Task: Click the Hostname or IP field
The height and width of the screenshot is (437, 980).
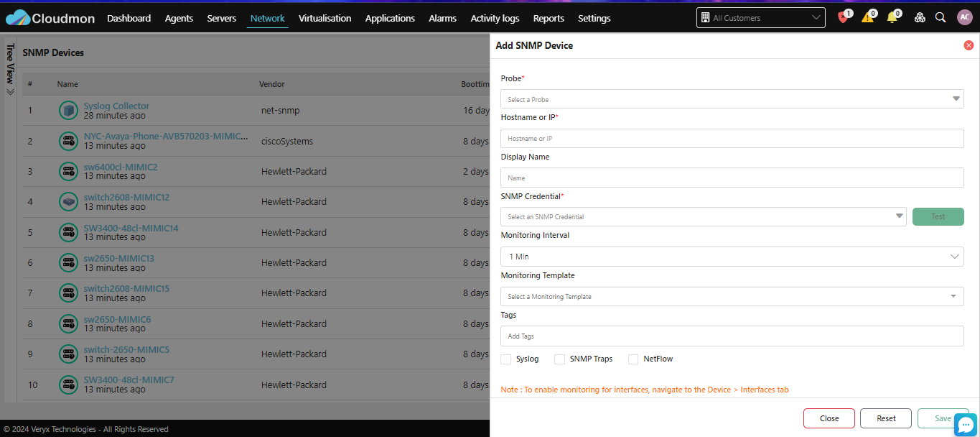Action: tap(732, 139)
